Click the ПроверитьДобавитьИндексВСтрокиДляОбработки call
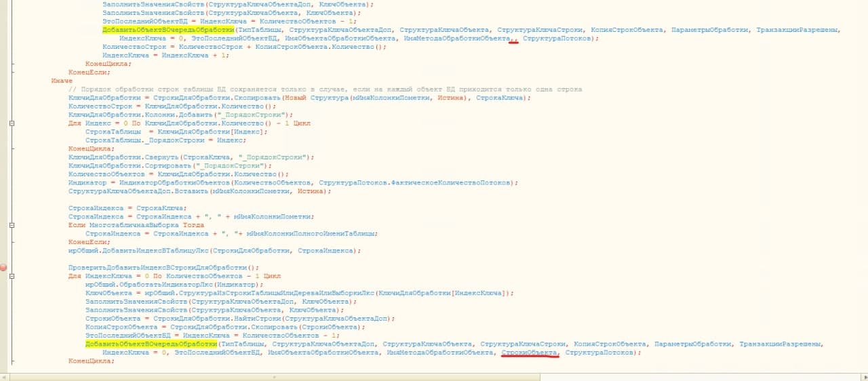This screenshot has width=868, height=381. tap(163, 268)
